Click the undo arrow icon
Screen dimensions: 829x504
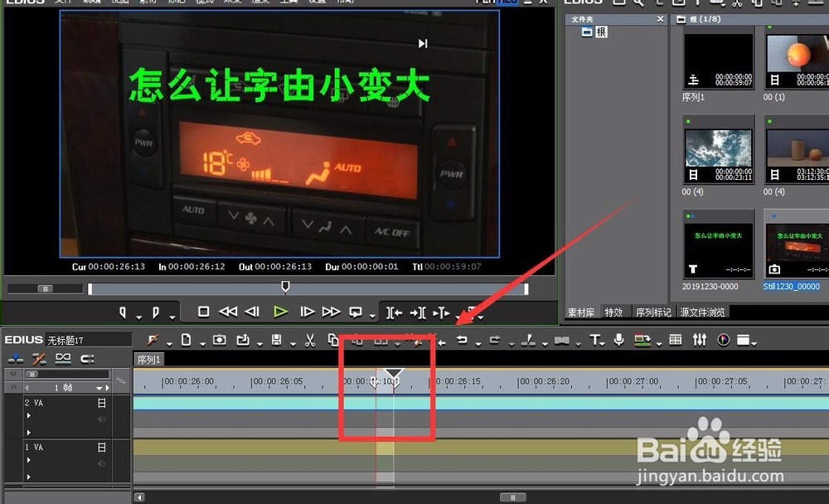tap(462, 340)
